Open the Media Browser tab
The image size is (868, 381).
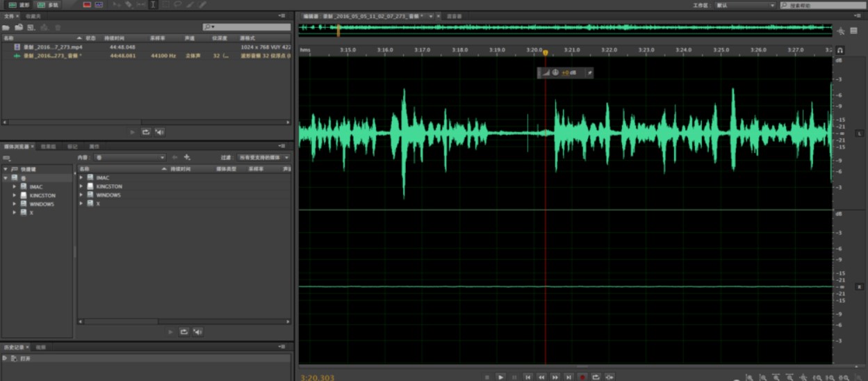tap(17, 147)
